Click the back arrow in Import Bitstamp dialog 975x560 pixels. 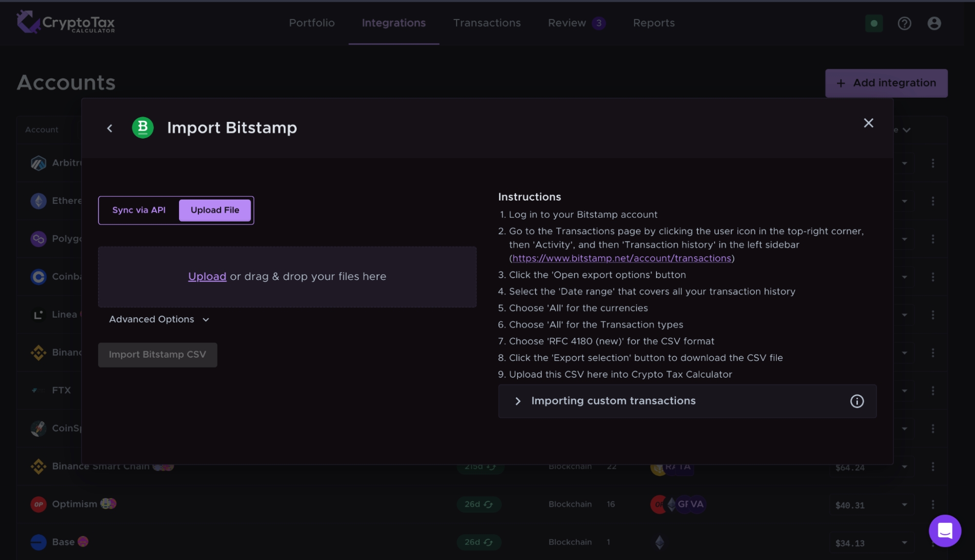click(110, 128)
